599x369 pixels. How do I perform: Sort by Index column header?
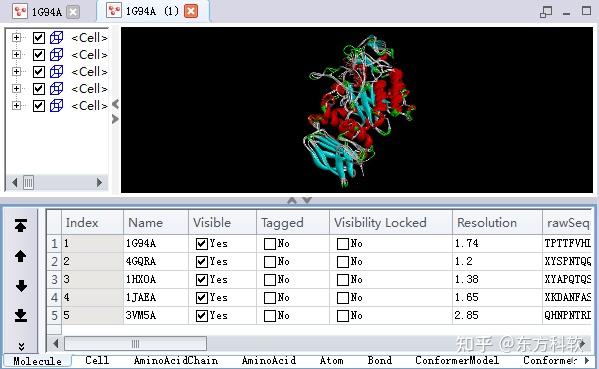coord(92,222)
